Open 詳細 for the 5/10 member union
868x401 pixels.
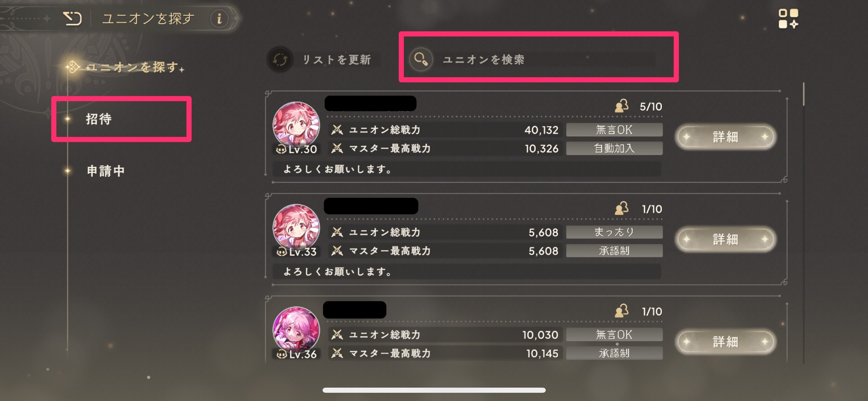click(725, 137)
